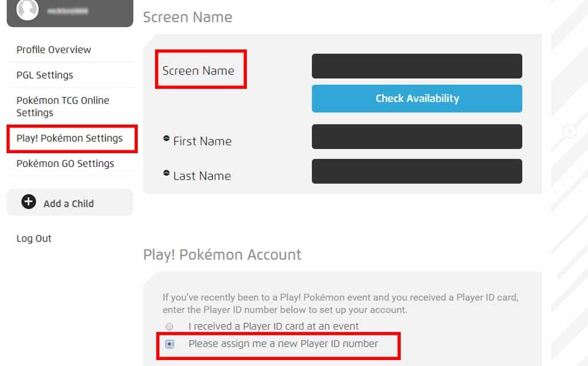Click the Add a Child button
This screenshot has height=366, width=588.
click(69, 203)
